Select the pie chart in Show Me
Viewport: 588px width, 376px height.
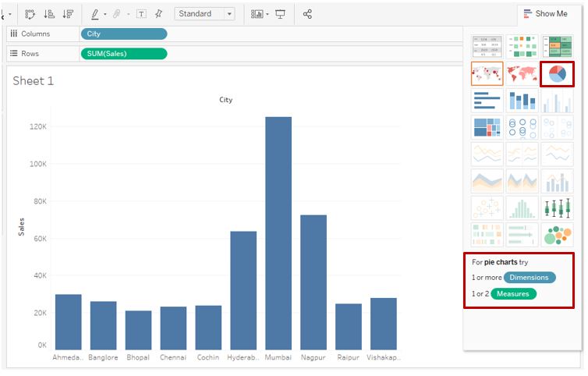pos(557,74)
